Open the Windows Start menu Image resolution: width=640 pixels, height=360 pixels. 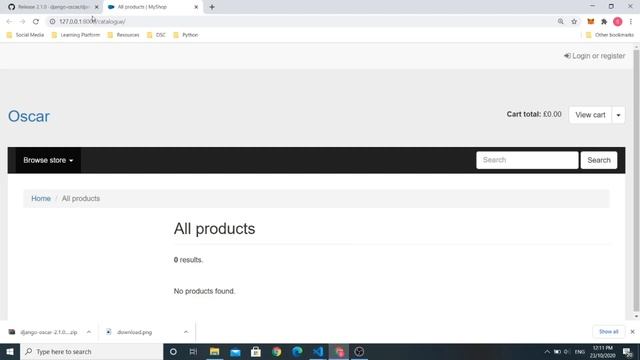(x=10, y=351)
